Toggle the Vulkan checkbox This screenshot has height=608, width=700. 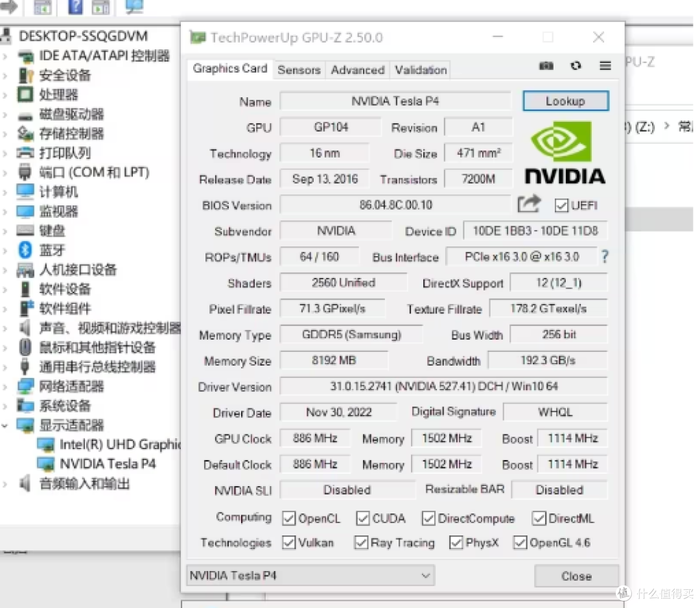point(289,543)
